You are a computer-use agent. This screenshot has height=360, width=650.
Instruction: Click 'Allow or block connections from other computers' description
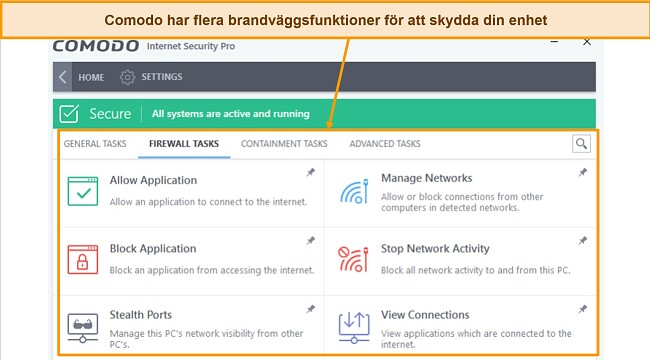point(462,202)
